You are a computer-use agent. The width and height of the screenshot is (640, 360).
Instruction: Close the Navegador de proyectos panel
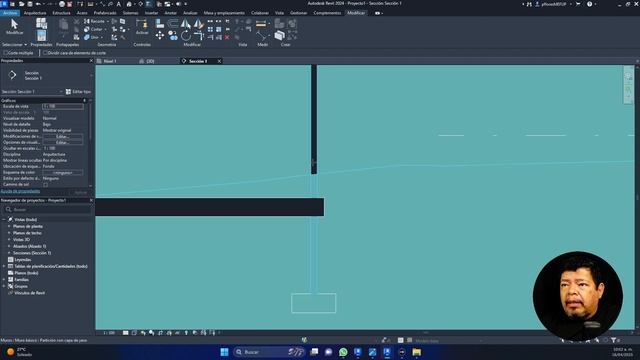[x=91, y=200]
